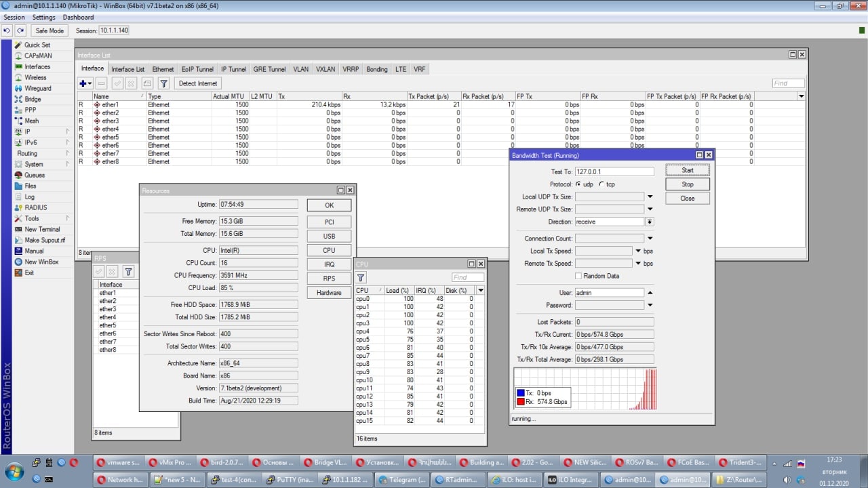Select cpu4 row in CPU window
This screenshot has height=488, width=868.
(x=420, y=331)
